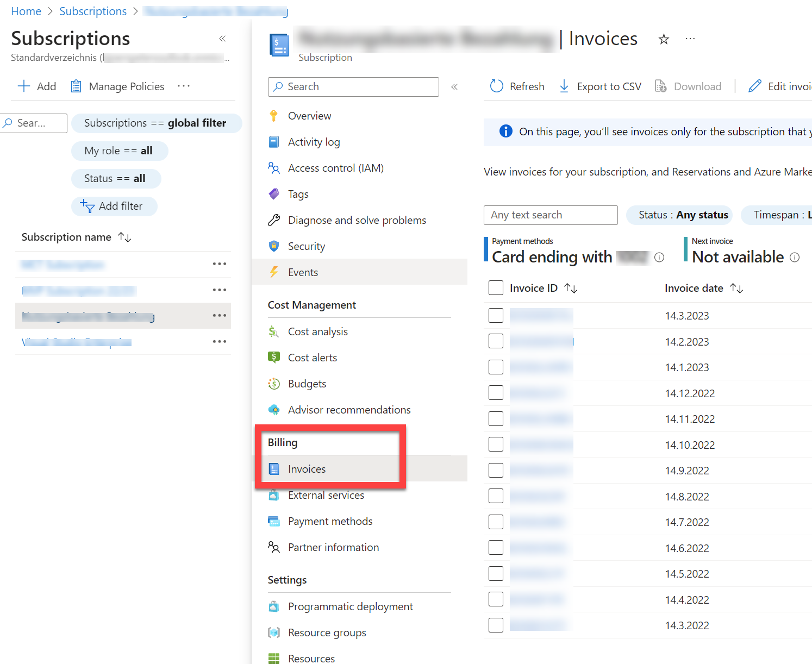812x664 pixels.
Task: Check the invoice dated 14.8.2022
Action: point(496,496)
